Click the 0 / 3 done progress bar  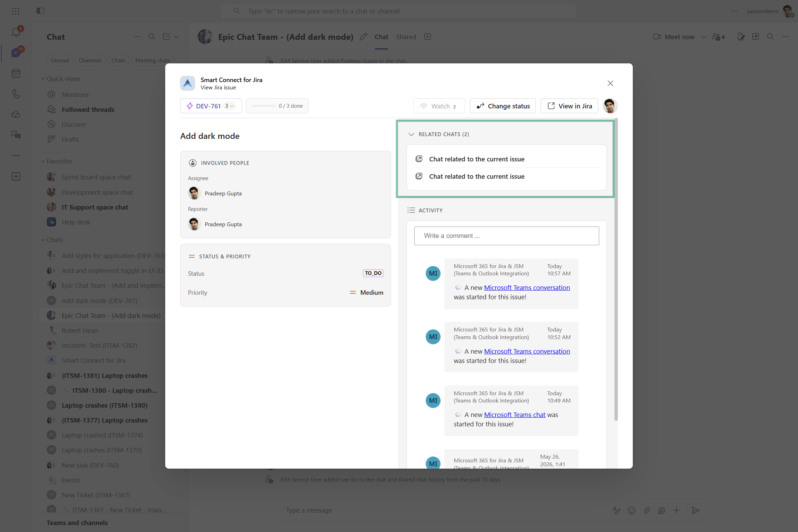(x=277, y=106)
